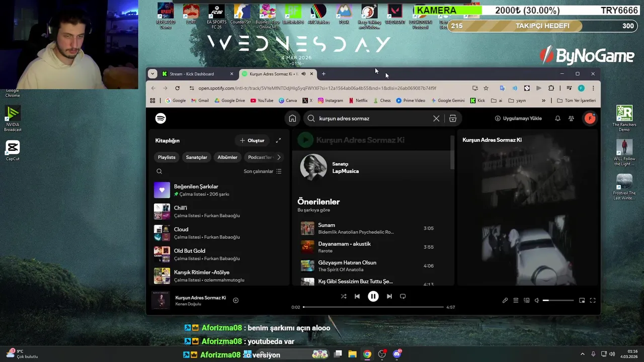Toggle the Playlists library filter

pyautogui.click(x=167, y=157)
